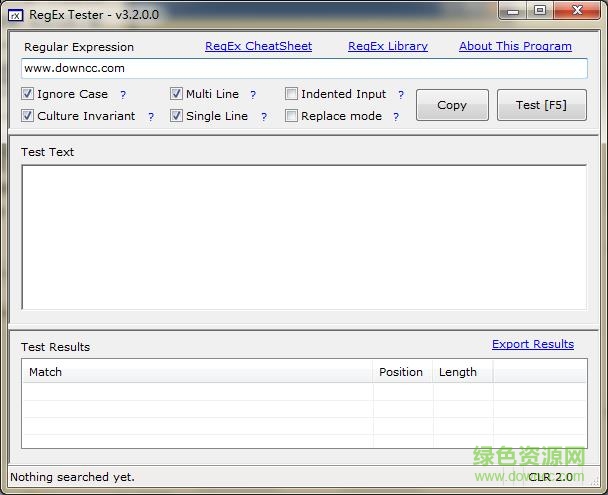Screen dimensions: 608x495
Task: Click the help question mark beside Replace mode
Action: (396, 117)
